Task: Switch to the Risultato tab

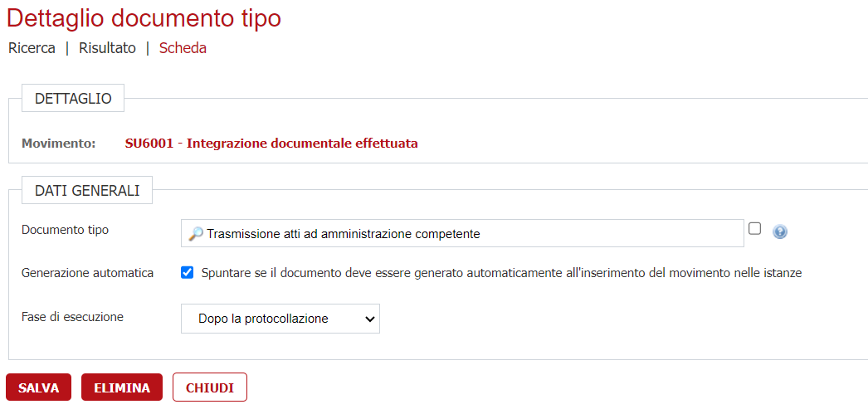Action: (107, 48)
